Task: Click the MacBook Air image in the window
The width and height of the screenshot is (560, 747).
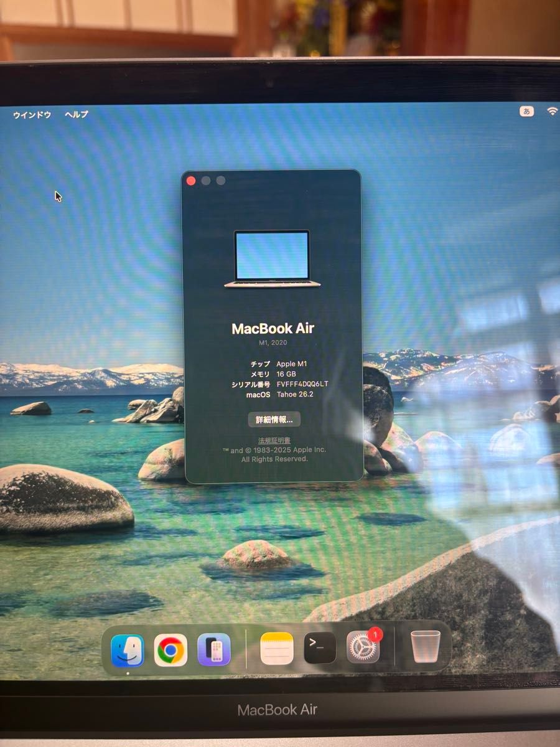Action: (273, 258)
